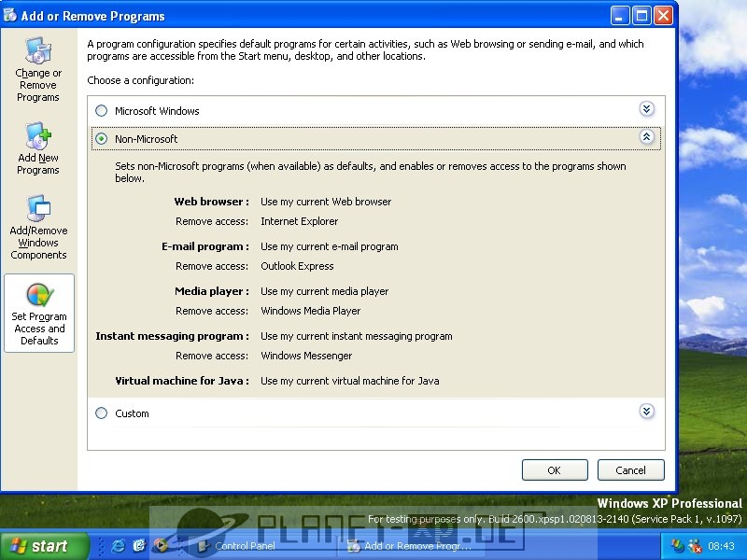This screenshot has height=560, width=747.
Task: Collapse the Non-Microsoft configuration details
Action: [646, 137]
